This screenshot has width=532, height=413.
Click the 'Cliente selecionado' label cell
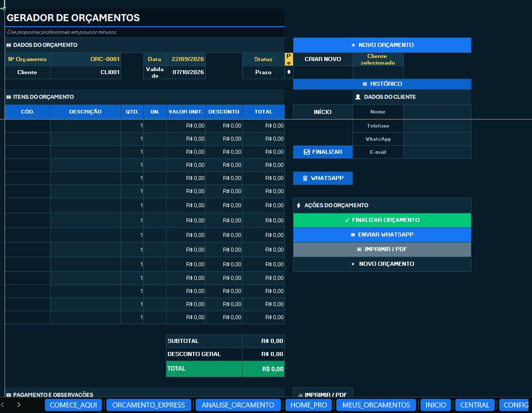[x=378, y=60]
